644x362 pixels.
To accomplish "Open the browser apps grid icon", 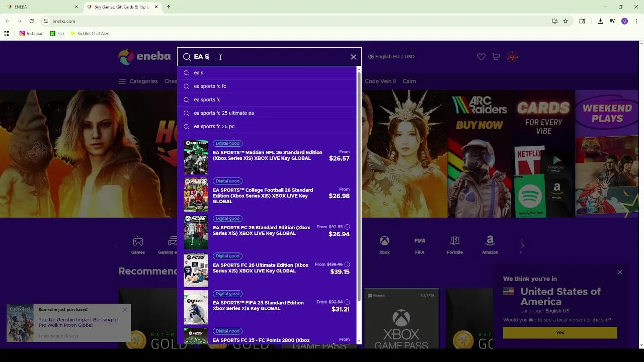I will pos(7,34).
